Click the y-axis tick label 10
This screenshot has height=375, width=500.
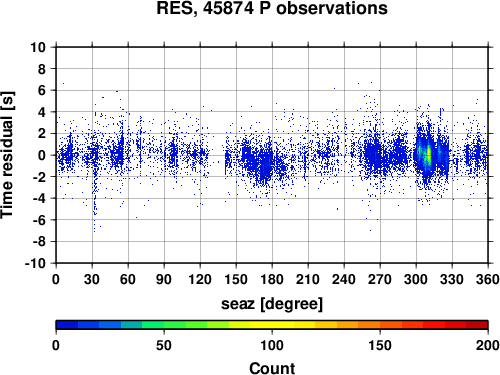38,47
